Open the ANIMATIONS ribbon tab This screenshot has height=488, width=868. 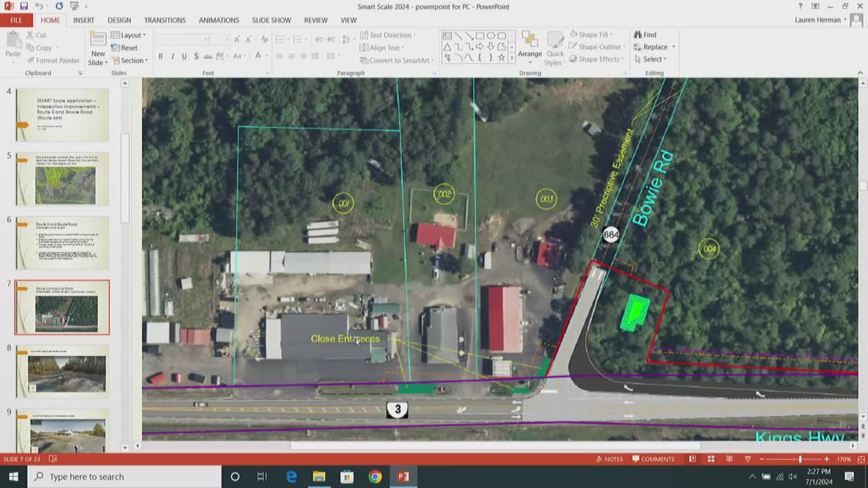click(218, 20)
